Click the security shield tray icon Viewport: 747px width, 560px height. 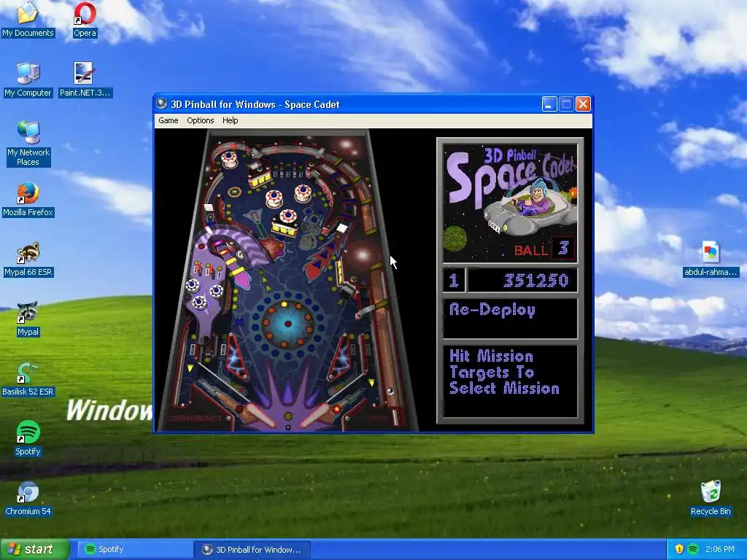tap(679, 549)
